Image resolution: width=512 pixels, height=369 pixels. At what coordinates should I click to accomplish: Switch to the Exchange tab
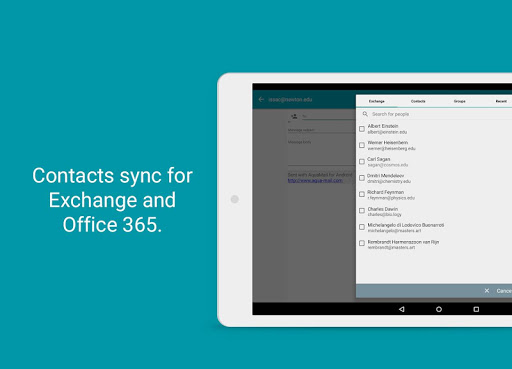point(377,101)
